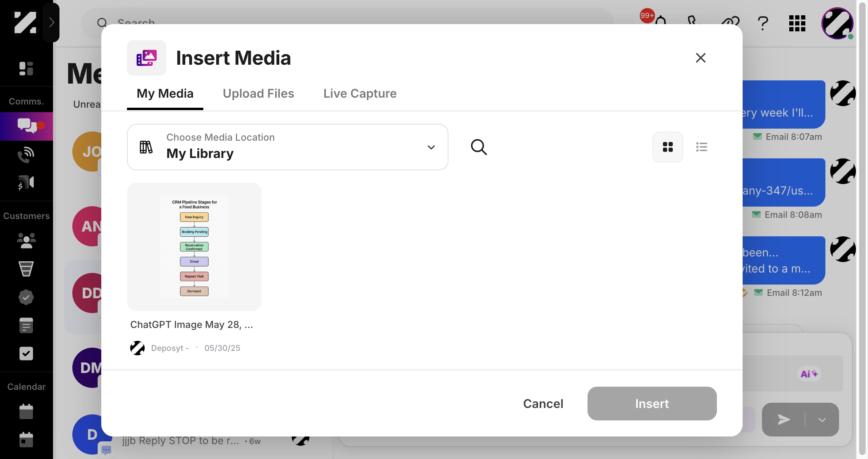Select the CRM Pipeline Stages image thumbnail
868x459 pixels.
(194, 247)
